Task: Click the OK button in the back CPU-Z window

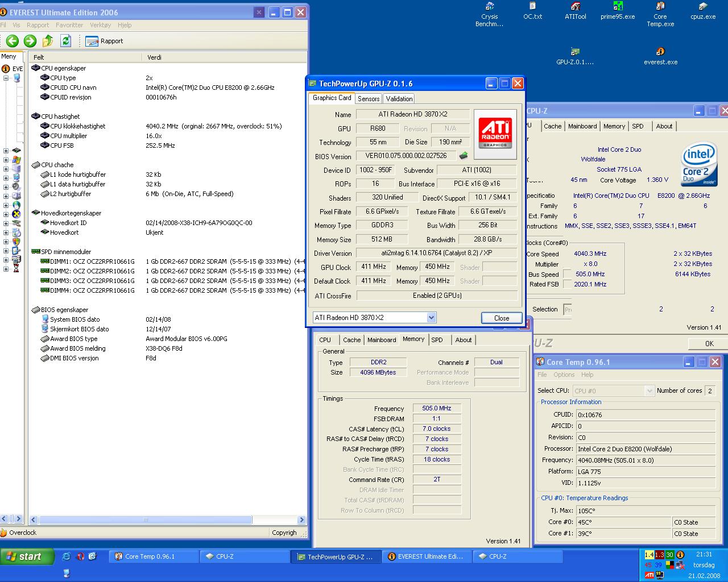Action: [x=709, y=343]
